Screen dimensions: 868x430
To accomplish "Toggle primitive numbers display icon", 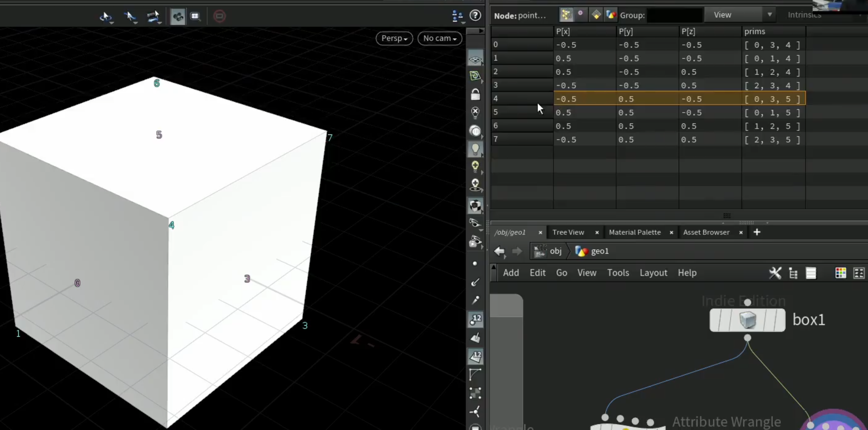I will 475,356.
